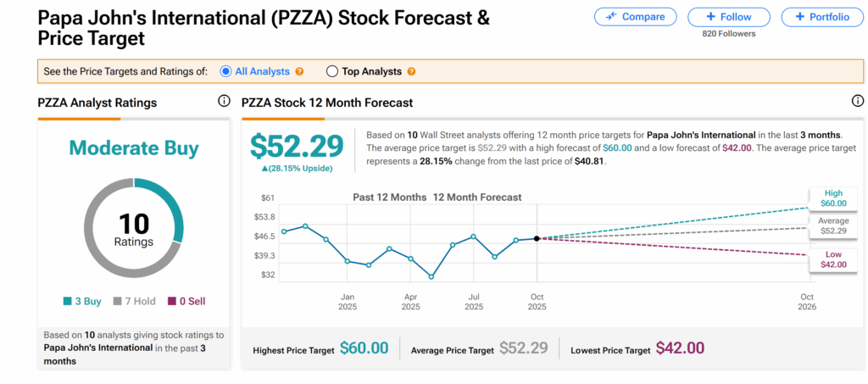The image size is (868, 384).
Task: Select the All Analysts radio button
Action: [225, 72]
